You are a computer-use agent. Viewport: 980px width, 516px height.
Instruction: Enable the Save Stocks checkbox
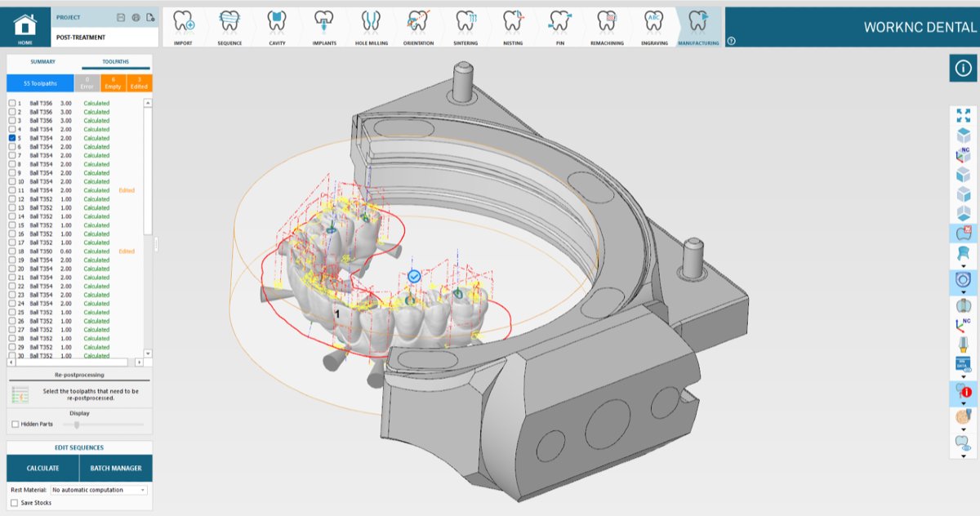click(15, 503)
